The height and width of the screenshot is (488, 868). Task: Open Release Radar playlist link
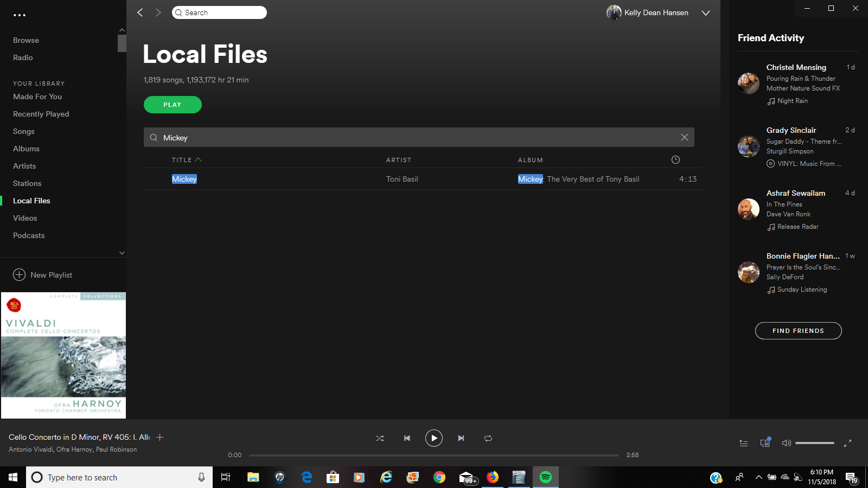[798, 227]
